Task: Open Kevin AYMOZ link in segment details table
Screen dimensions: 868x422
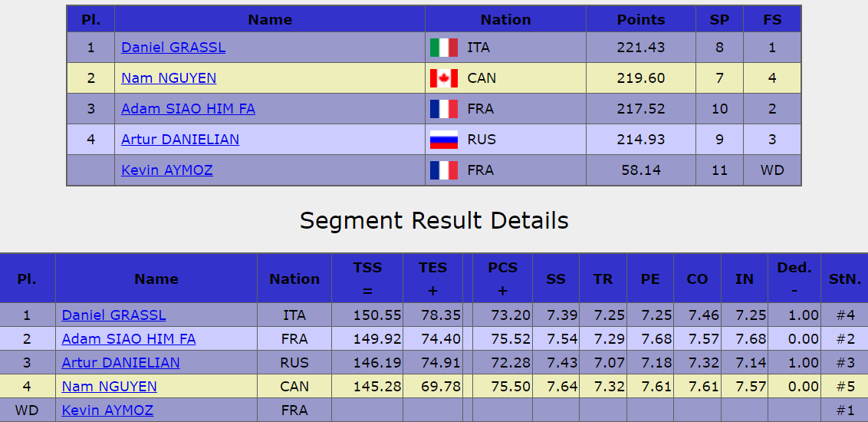Action: [107, 410]
